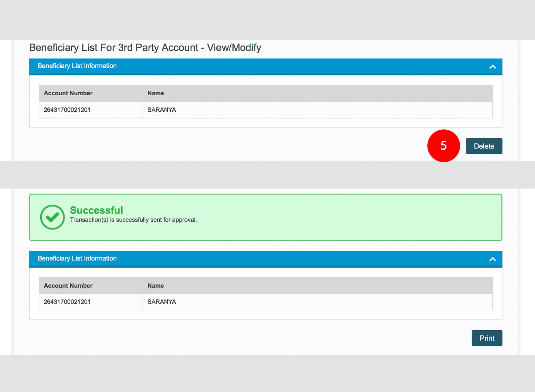Click the red step 5 marker
This screenshot has width=535, height=392.
(x=443, y=146)
